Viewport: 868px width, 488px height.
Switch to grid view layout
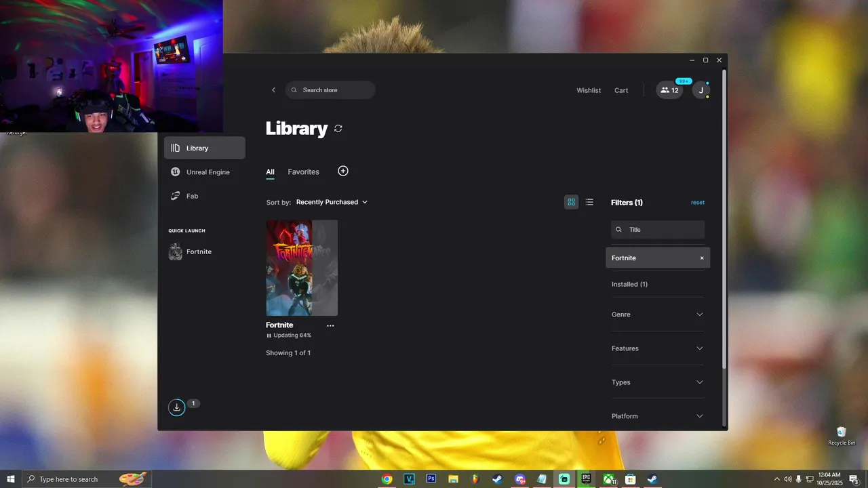click(x=572, y=202)
